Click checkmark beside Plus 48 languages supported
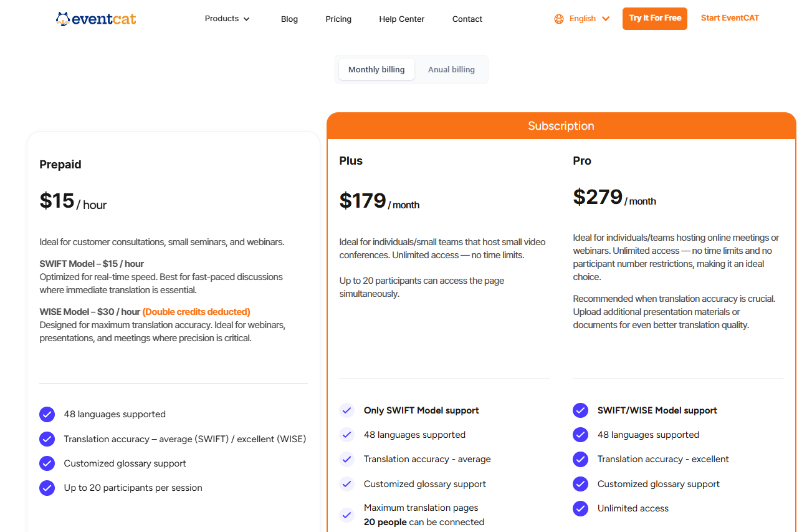The width and height of the screenshot is (812, 532). click(x=346, y=435)
